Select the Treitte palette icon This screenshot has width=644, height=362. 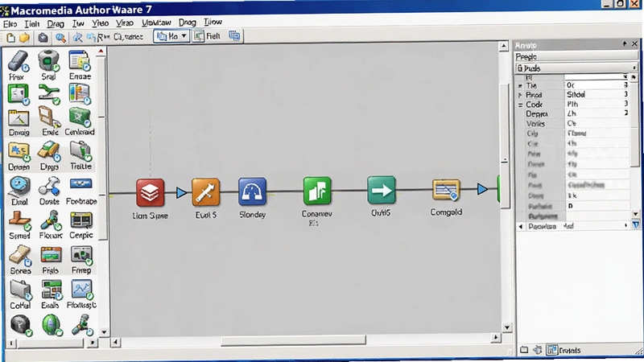pyautogui.click(x=80, y=151)
